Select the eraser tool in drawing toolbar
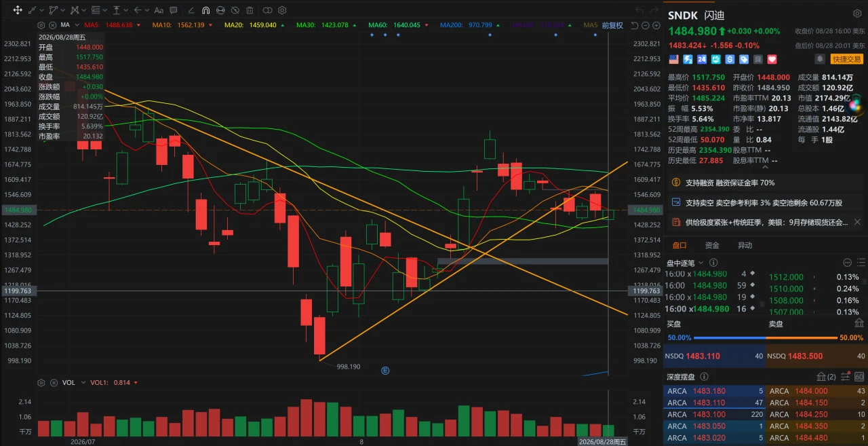This screenshot has width=868, height=446. (x=191, y=10)
